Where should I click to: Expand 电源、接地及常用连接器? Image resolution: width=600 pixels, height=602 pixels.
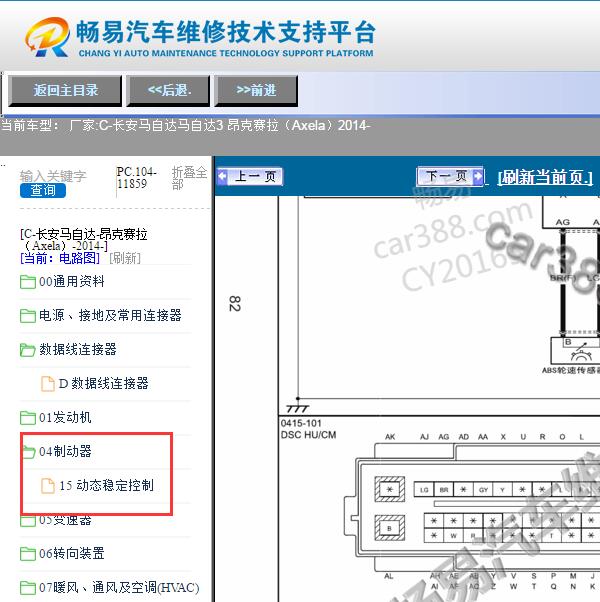(x=110, y=316)
